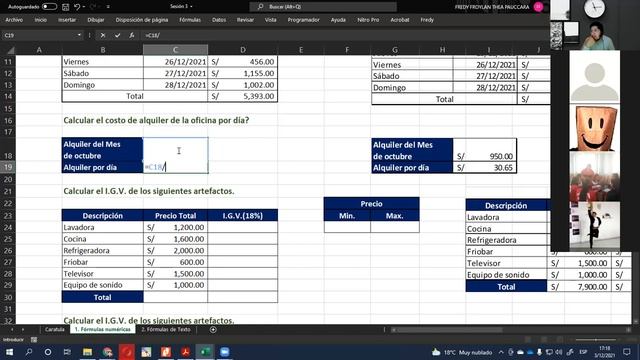
Task: Open Chrome from the taskbar
Action: tap(107, 352)
